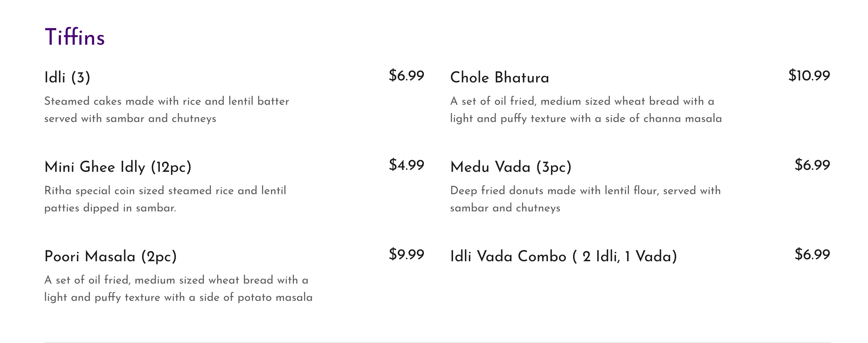Click the Tiffins section heading
This screenshot has height=343, width=868.
pos(74,37)
